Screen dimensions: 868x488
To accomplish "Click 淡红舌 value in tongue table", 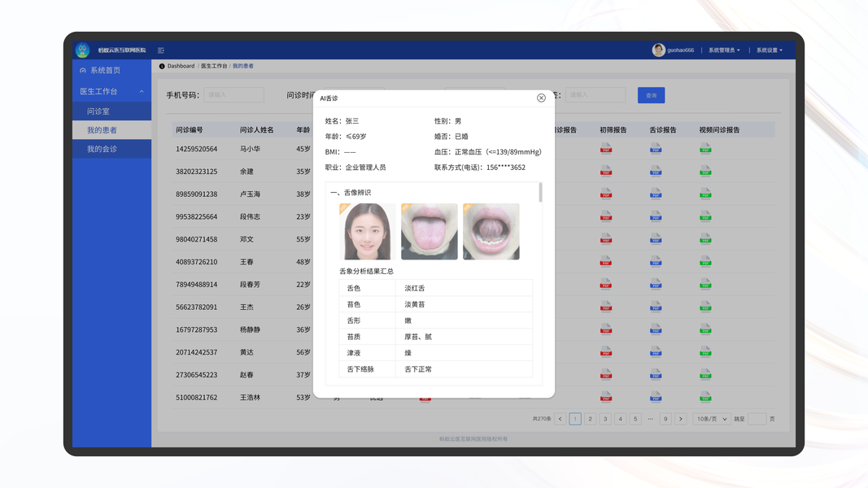I will 415,288.
